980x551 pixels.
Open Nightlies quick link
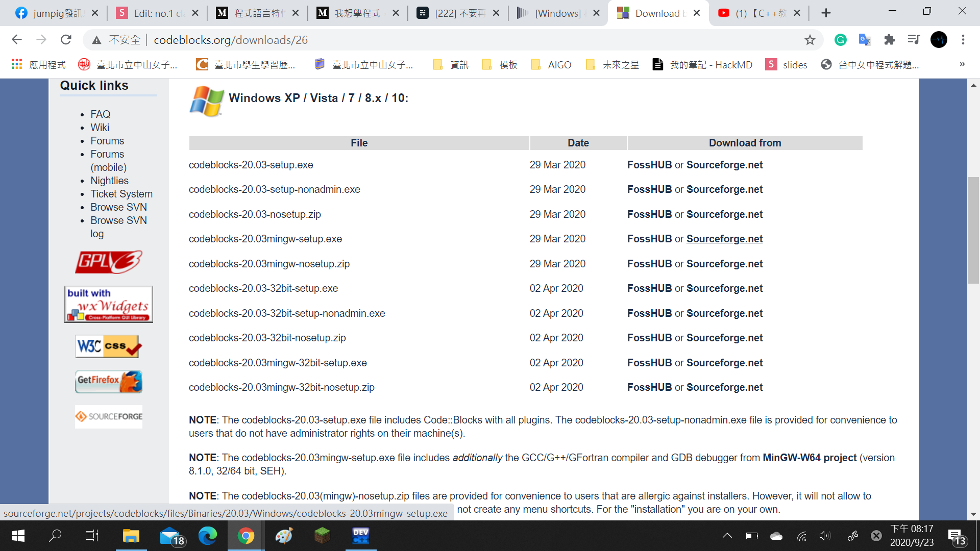click(109, 181)
